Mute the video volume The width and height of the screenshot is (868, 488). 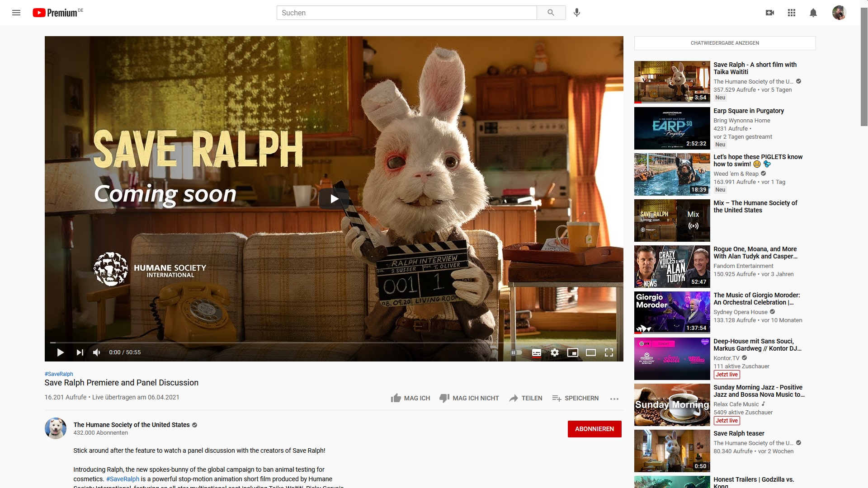(97, 352)
